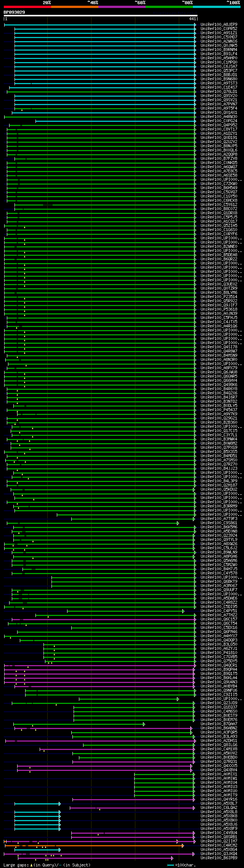Click label UniRef100_Q53PC7
244x868 pixels.
tap(219, 71)
